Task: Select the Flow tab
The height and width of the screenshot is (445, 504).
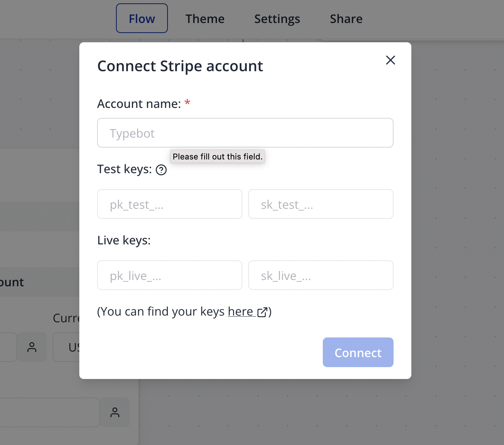Action: pyautogui.click(x=142, y=19)
